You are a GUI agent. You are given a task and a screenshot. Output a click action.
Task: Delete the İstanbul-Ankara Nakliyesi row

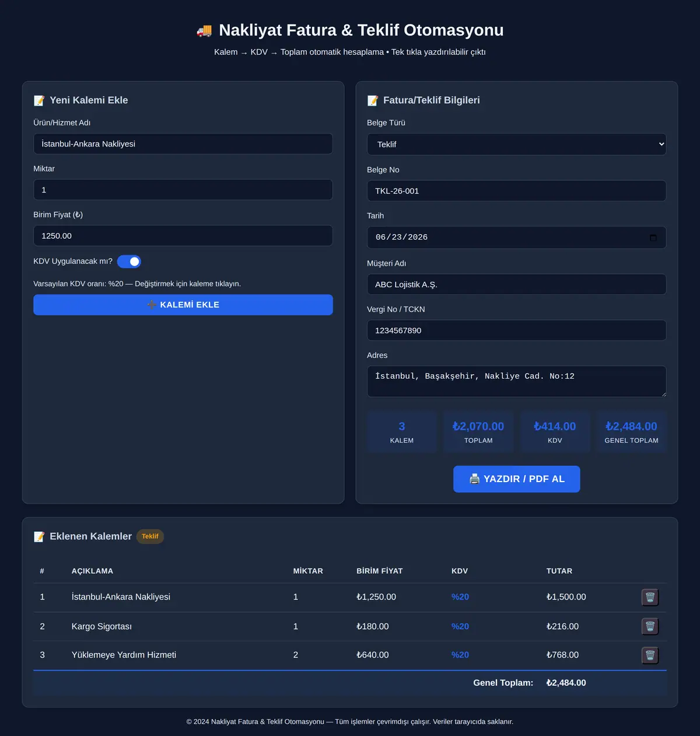[x=650, y=597]
